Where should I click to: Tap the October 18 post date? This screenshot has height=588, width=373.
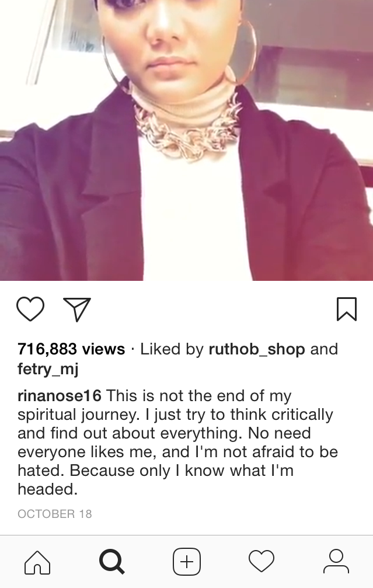(x=55, y=514)
